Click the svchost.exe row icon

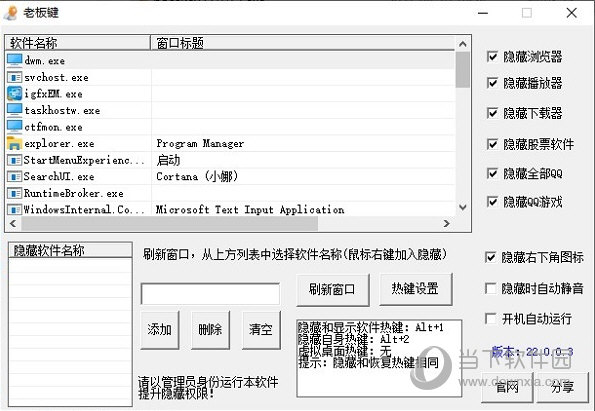pyautogui.click(x=14, y=78)
